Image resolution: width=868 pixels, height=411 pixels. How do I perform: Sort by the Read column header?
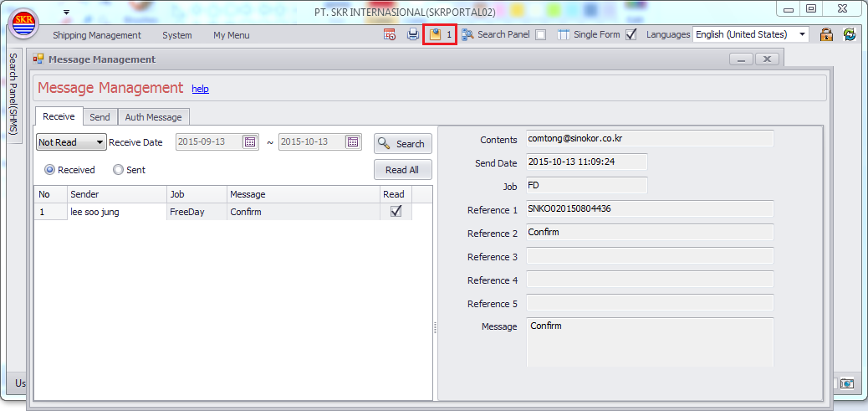[396, 194]
